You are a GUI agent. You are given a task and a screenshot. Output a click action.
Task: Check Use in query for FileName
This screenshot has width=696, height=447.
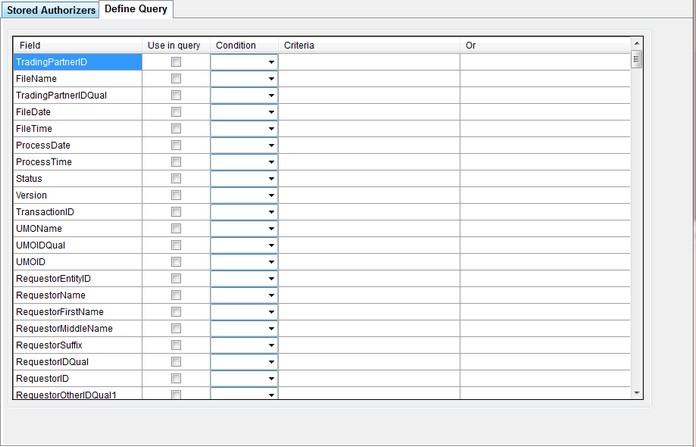(176, 79)
